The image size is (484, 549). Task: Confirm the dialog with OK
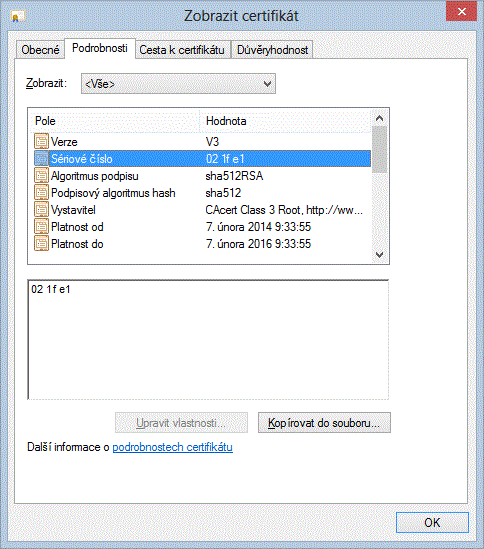pyautogui.click(x=432, y=522)
